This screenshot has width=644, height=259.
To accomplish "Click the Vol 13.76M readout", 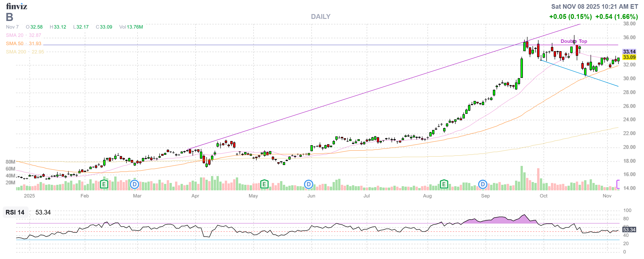I will 131,27.
